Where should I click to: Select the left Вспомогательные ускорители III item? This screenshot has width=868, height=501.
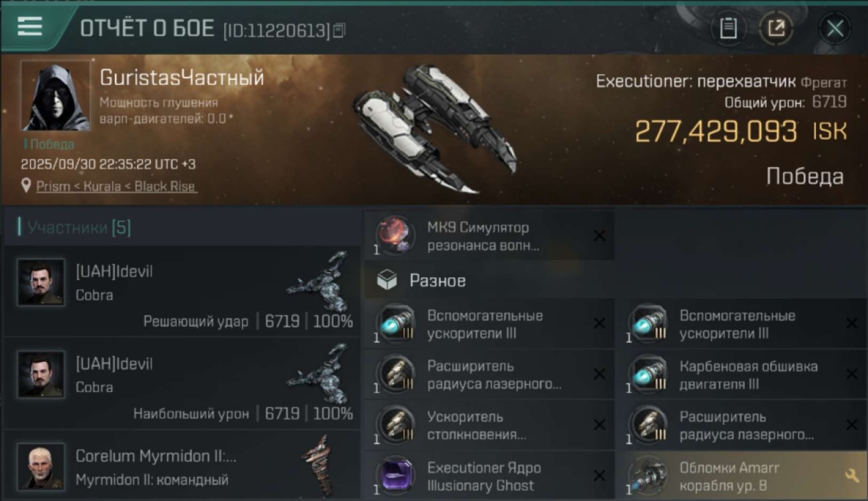[x=489, y=324]
